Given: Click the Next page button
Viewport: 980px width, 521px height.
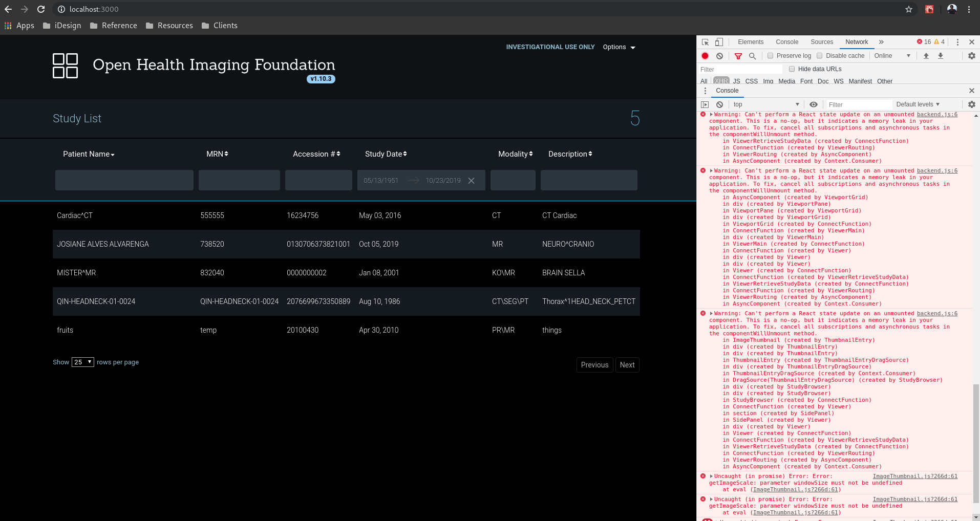Looking at the screenshot, I should (627, 365).
